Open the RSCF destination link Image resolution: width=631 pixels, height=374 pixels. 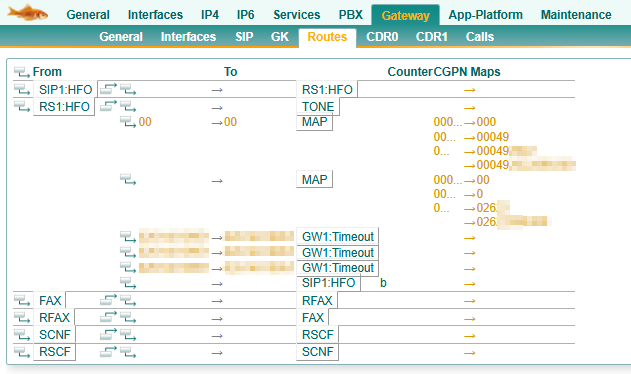(x=318, y=335)
